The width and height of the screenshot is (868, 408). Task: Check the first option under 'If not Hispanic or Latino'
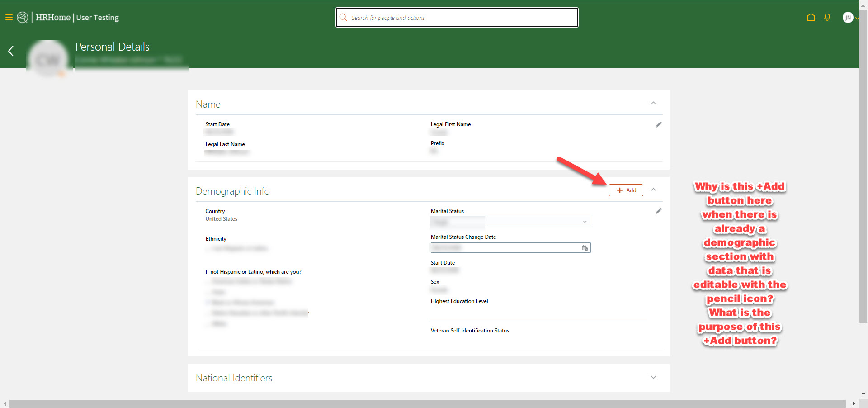pyautogui.click(x=208, y=281)
